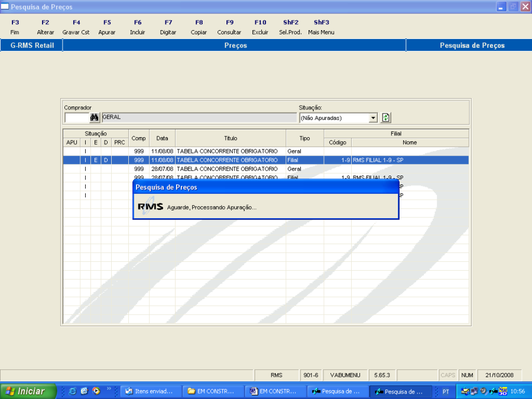
Task: Select the highlighted row RMS FILIAL 1-9 - SP
Action: pyautogui.click(x=265, y=160)
